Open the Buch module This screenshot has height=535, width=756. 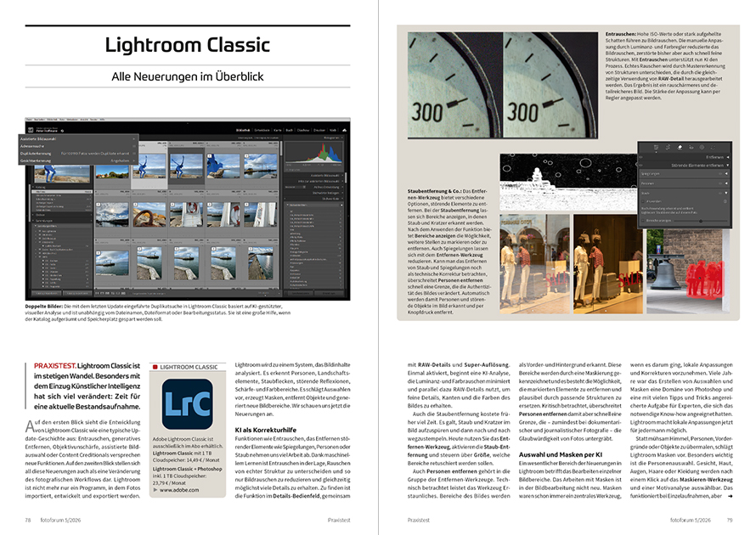[290, 130]
